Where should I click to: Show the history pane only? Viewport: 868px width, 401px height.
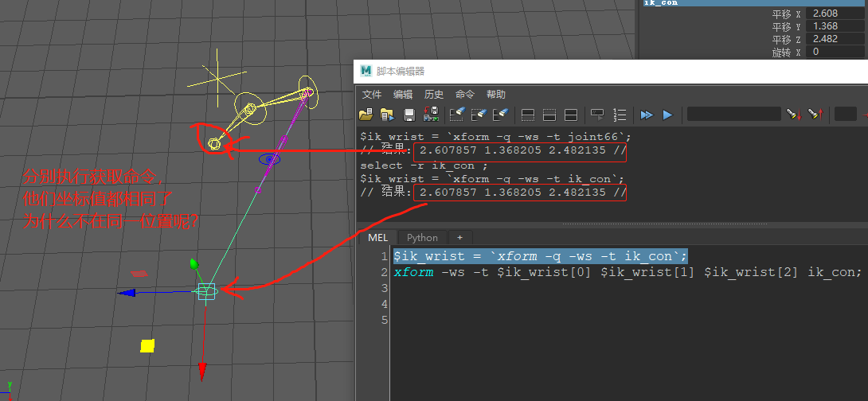pos(528,115)
